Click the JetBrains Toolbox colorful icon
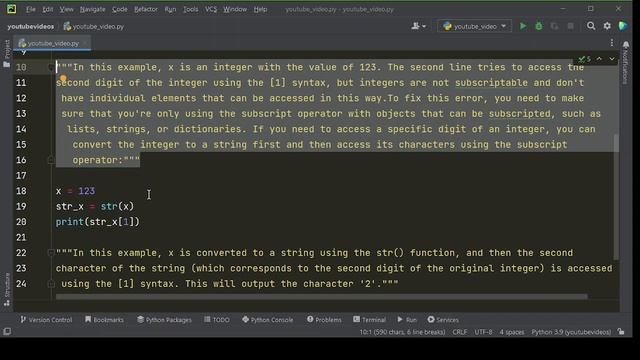 click(623, 26)
